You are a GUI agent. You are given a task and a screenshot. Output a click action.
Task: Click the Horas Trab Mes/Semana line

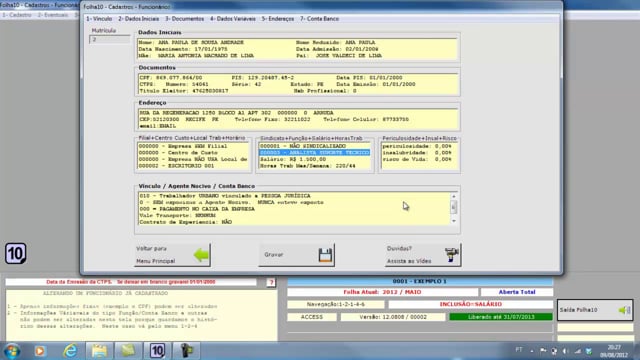[308, 166]
